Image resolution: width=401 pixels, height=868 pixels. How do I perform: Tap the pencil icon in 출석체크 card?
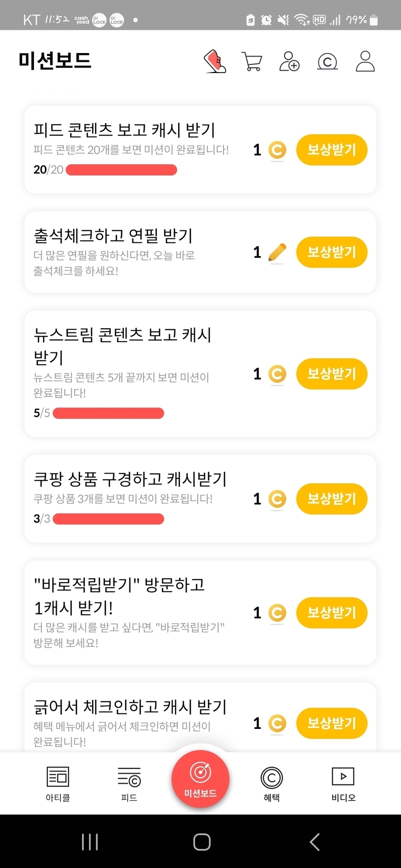pos(277,252)
